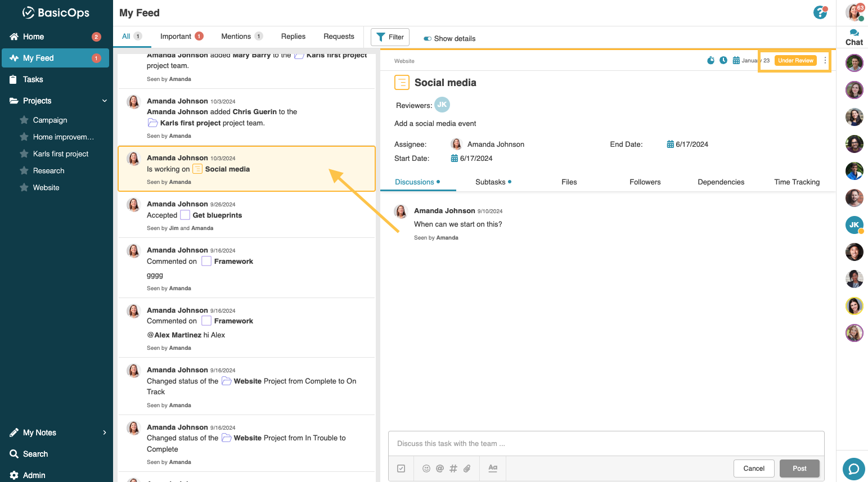Click the Aa text formatting icon
868x482 pixels.
[493, 468]
